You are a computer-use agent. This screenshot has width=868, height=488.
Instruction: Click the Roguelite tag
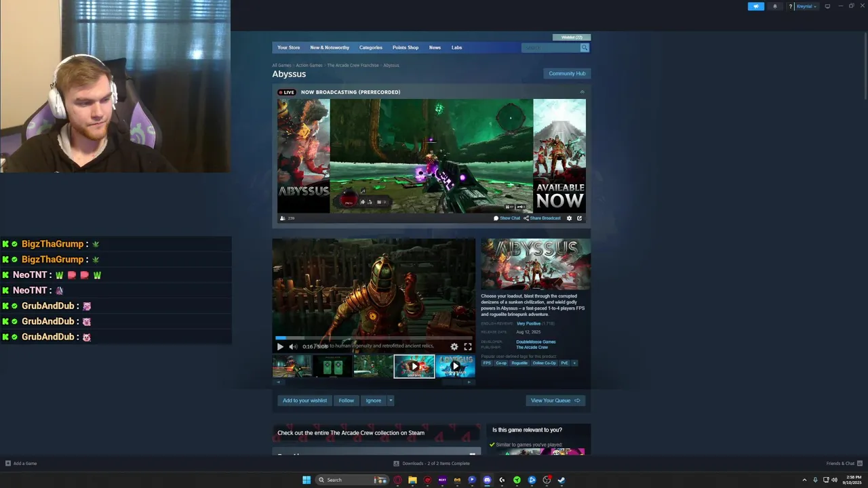click(519, 363)
